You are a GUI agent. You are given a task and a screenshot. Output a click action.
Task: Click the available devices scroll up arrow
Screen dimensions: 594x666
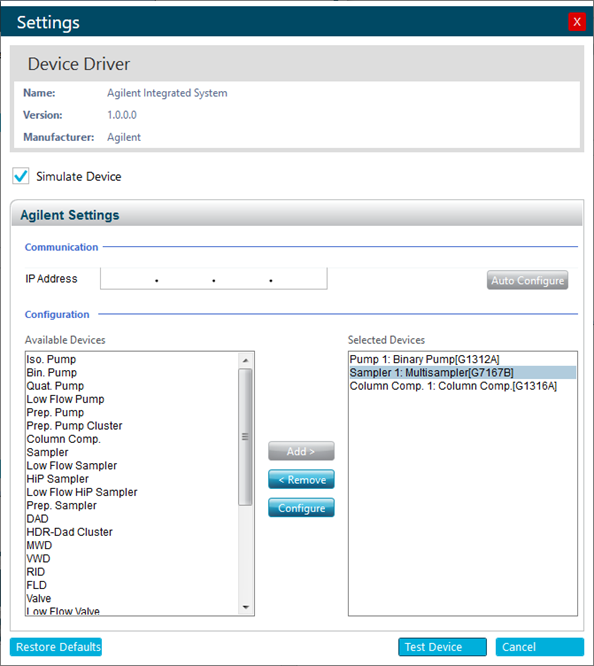(245, 361)
